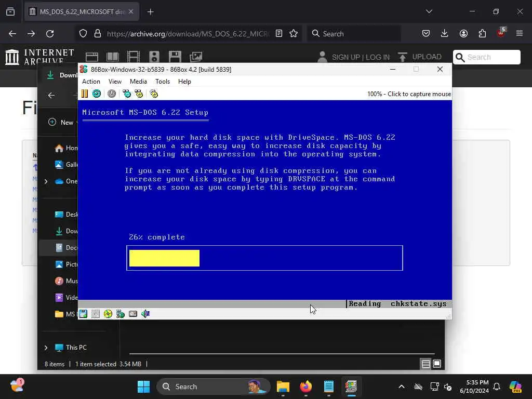Reload the page in Firefox
Image resolution: width=532 pixels, height=399 pixels.
(50, 34)
